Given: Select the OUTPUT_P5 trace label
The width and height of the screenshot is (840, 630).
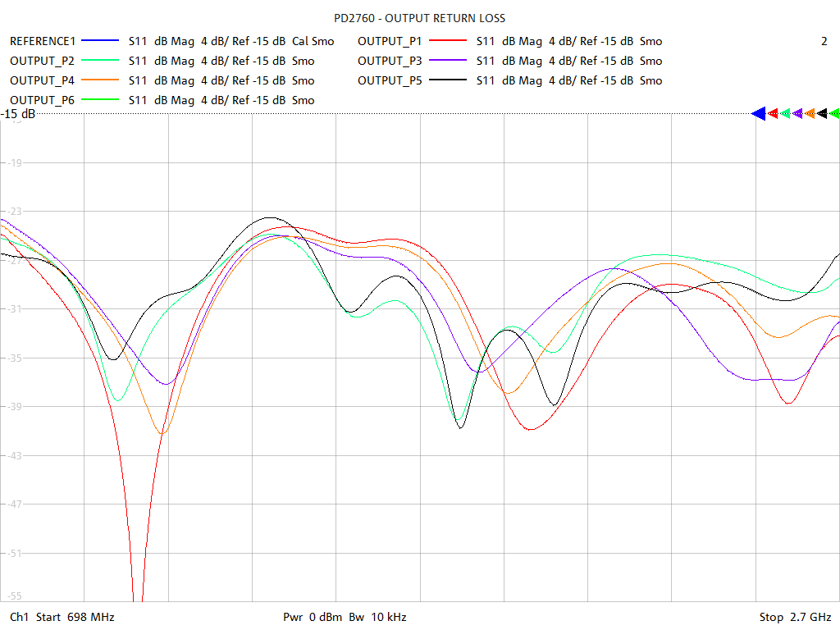Looking at the screenshot, I should [390, 80].
